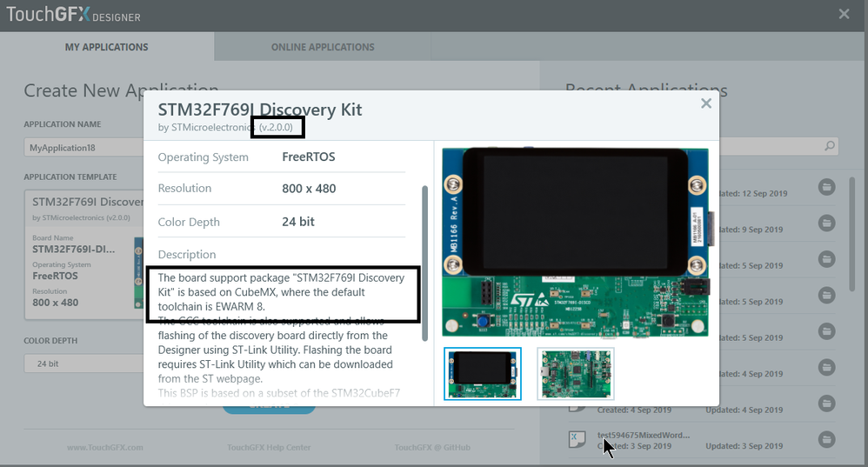Viewport: 868px width, 467px height.
Task: Open folder icon for 9 Sep 2019 entry
Action: point(826,223)
